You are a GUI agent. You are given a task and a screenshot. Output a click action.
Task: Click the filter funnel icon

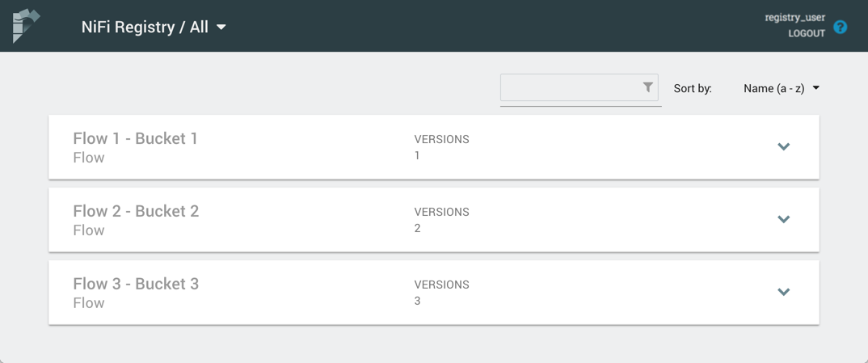pyautogui.click(x=647, y=87)
